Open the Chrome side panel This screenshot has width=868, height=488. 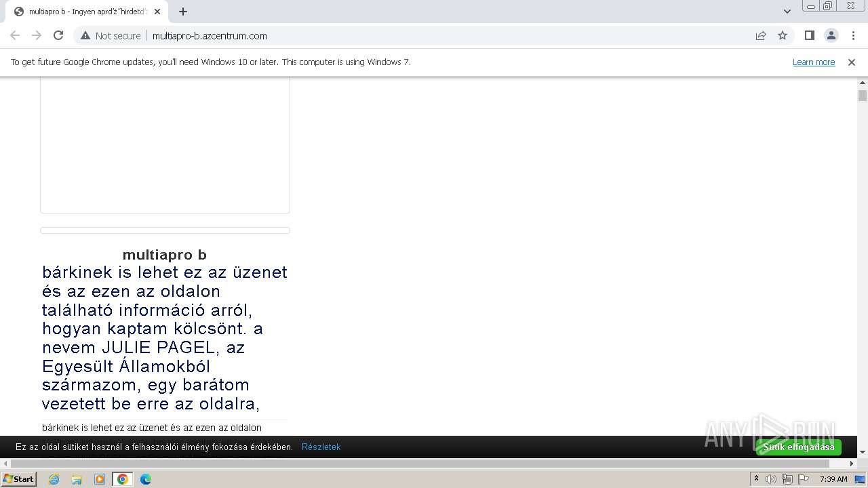pyautogui.click(x=810, y=36)
